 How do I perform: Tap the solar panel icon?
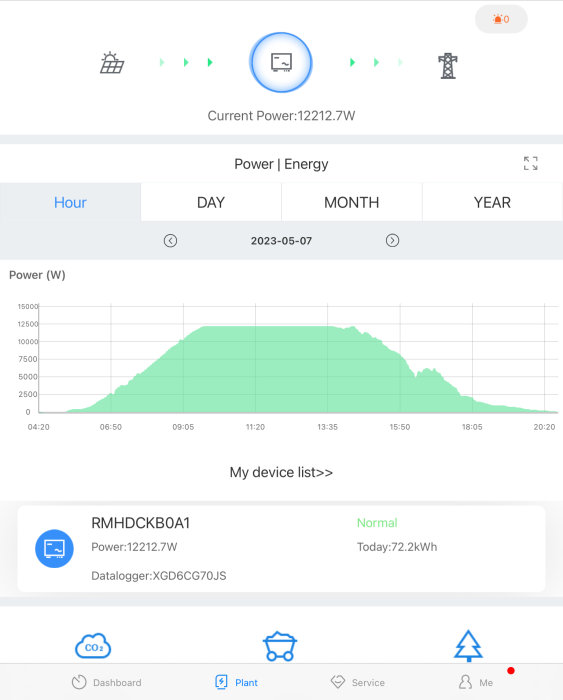tap(112, 62)
